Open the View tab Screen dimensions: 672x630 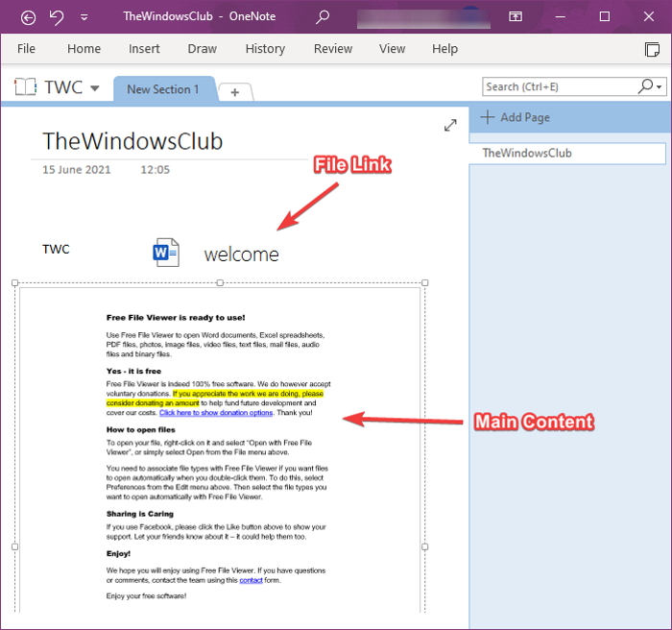pos(392,49)
